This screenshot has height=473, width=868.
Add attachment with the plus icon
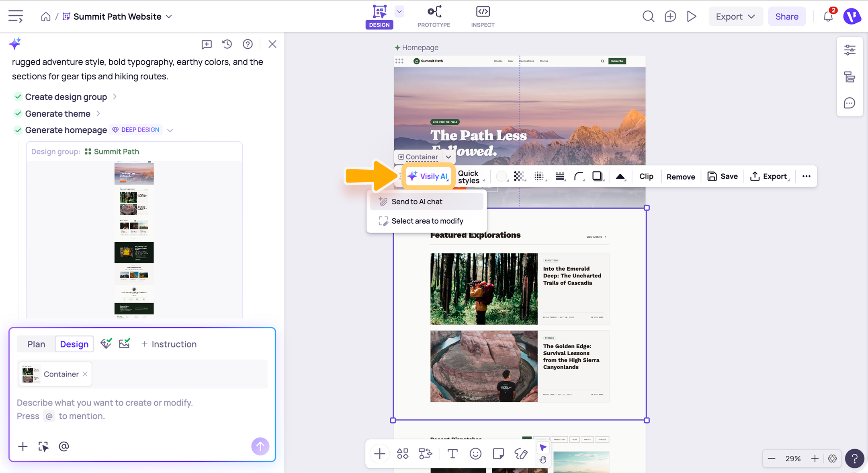point(23,446)
